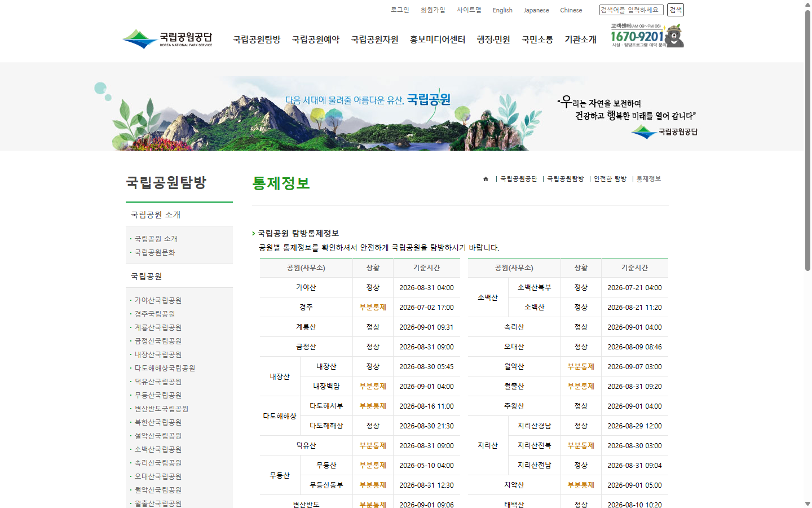
Task: Expand the 국립공원 소개 sidebar heading
Action: (x=179, y=214)
